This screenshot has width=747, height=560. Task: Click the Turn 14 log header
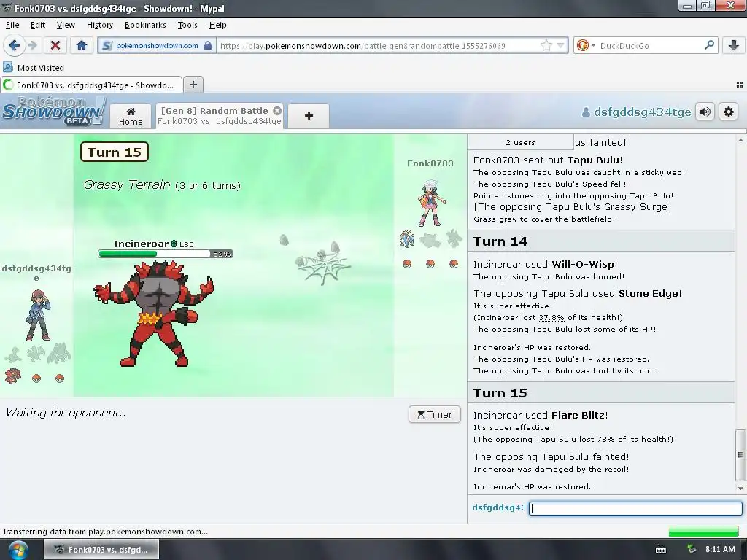point(601,241)
